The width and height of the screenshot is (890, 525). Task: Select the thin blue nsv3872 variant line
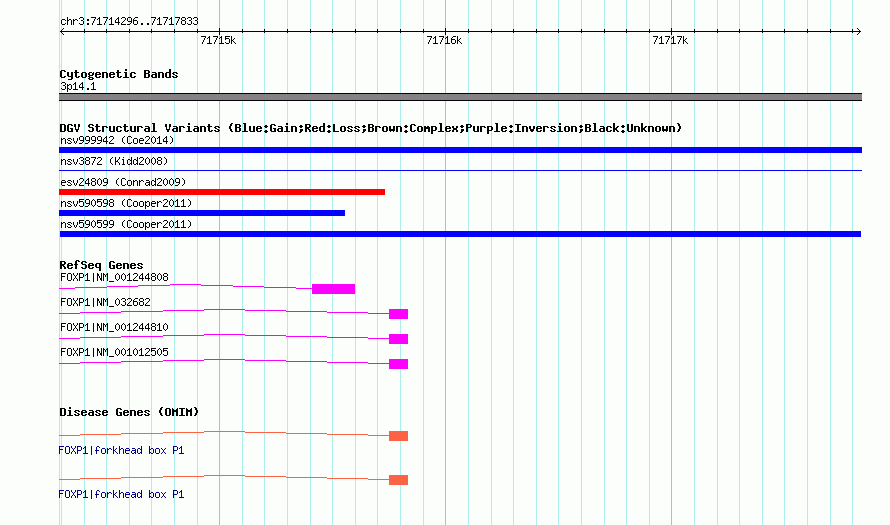click(460, 170)
